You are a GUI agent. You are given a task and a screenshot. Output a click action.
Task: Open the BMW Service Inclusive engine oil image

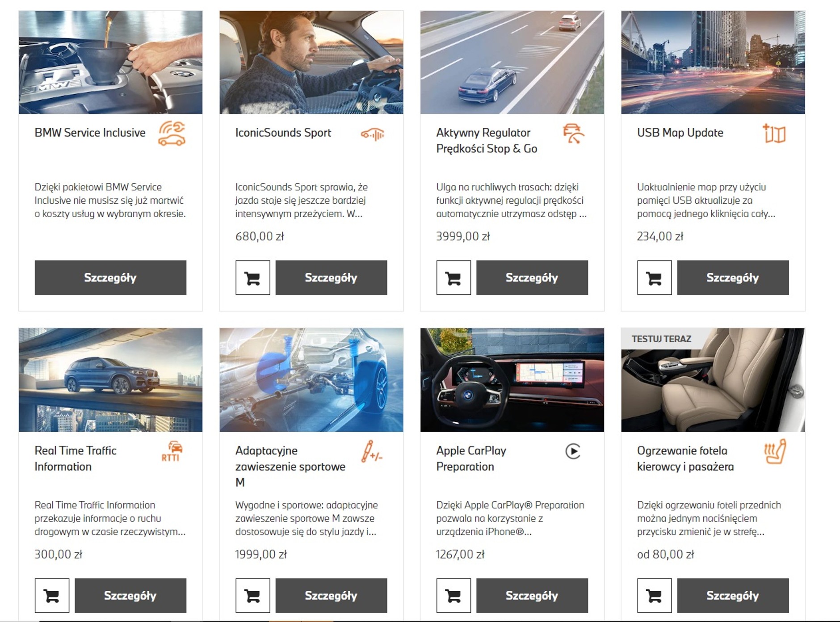pos(110,62)
